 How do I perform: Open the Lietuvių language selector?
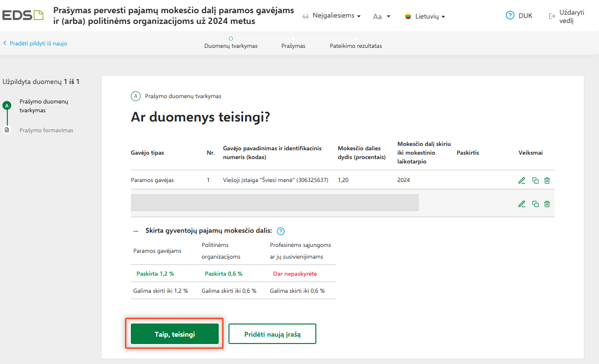(x=425, y=16)
